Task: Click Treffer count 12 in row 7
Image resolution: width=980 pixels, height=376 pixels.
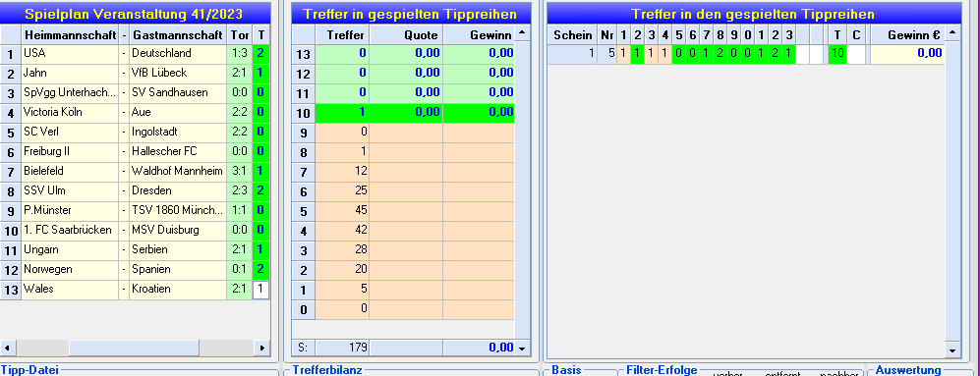Action: click(342, 172)
